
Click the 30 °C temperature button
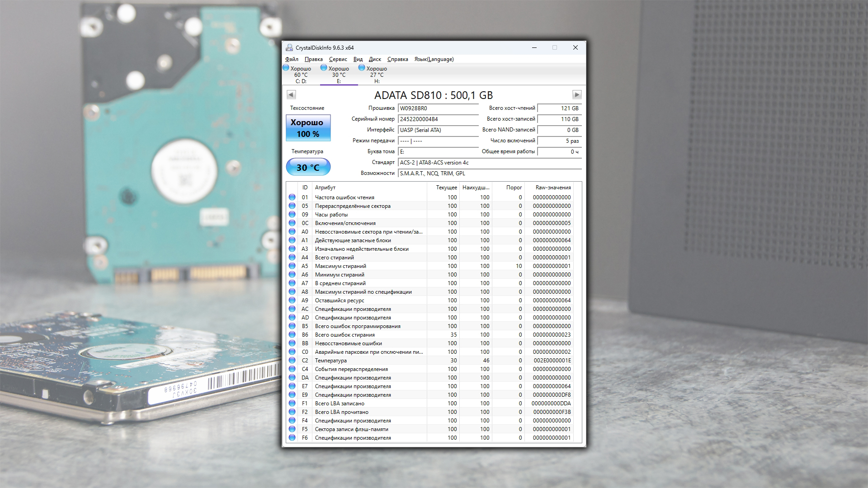tap(308, 167)
